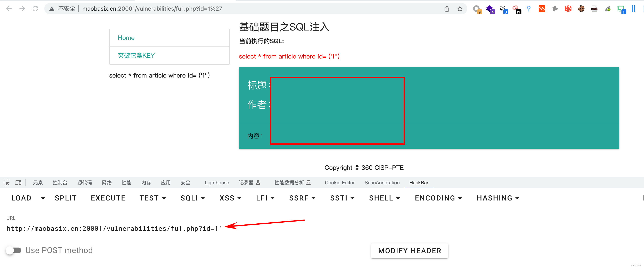The height and width of the screenshot is (268, 644).
Task: Open the Cookie Editor panel tab
Action: pos(339,182)
